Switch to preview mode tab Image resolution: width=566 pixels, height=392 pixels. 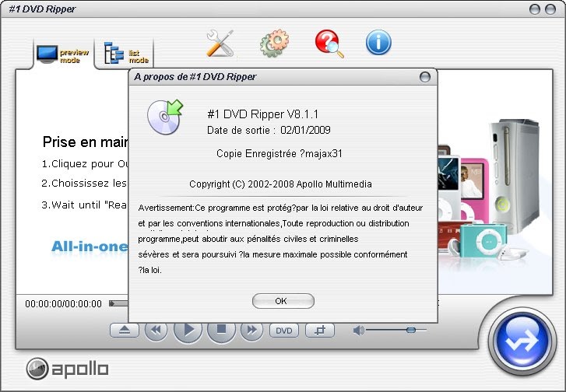[x=64, y=54]
